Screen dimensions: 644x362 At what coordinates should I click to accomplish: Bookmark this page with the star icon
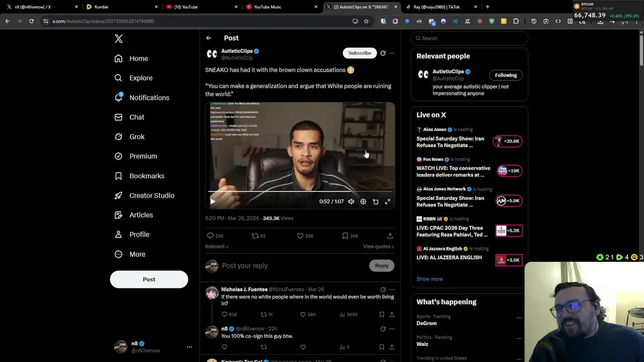366,21
